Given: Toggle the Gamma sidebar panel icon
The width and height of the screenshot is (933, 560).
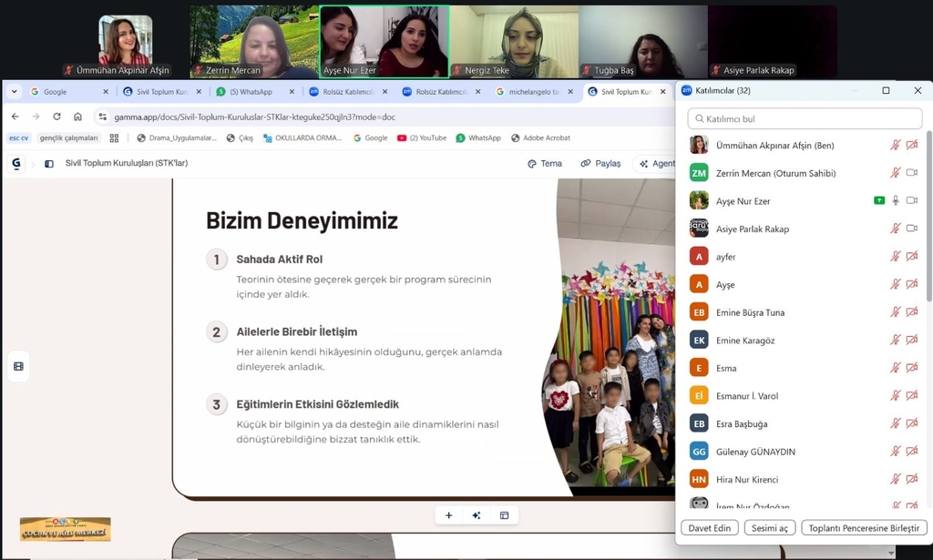Looking at the screenshot, I should [49, 164].
